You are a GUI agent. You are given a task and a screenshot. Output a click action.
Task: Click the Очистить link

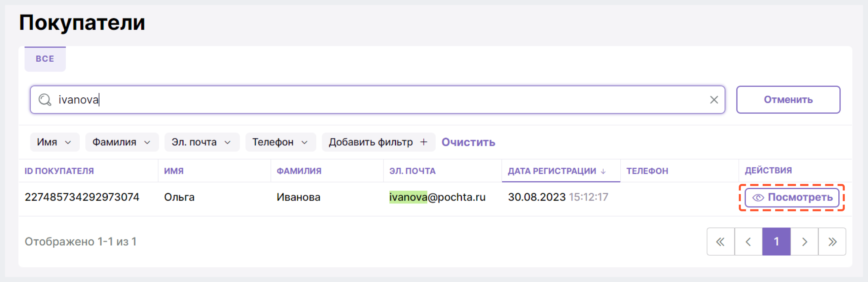[x=468, y=142]
